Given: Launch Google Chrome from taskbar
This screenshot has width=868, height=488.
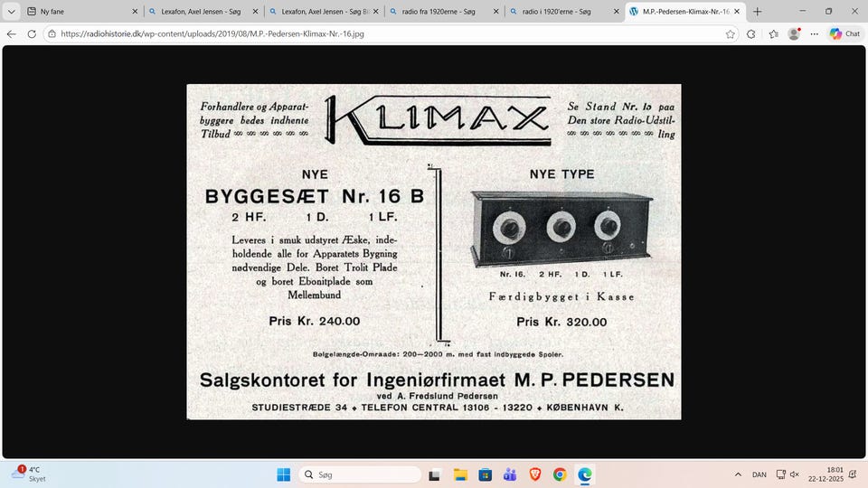Looking at the screenshot, I should pos(560,474).
